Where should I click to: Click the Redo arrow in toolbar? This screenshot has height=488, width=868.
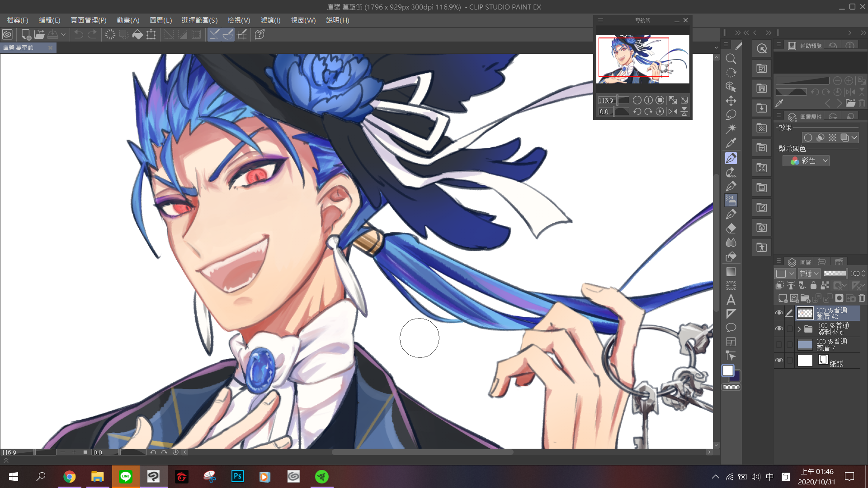click(x=92, y=34)
